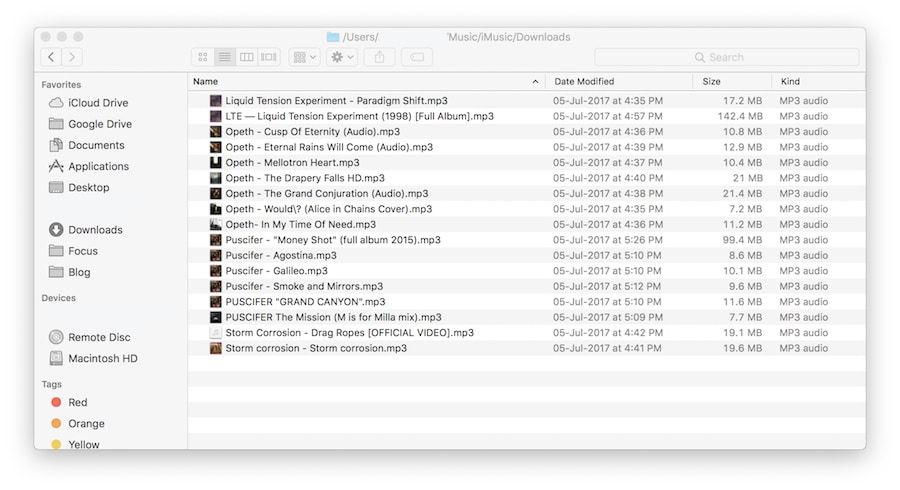The width and height of the screenshot is (900, 490).
Task: Switch to list view
Action: 224,57
